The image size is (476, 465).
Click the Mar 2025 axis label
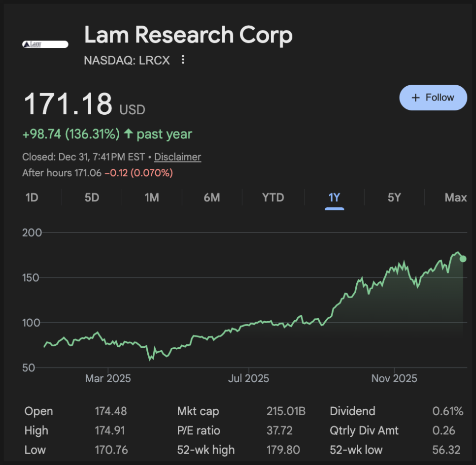(x=108, y=378)
